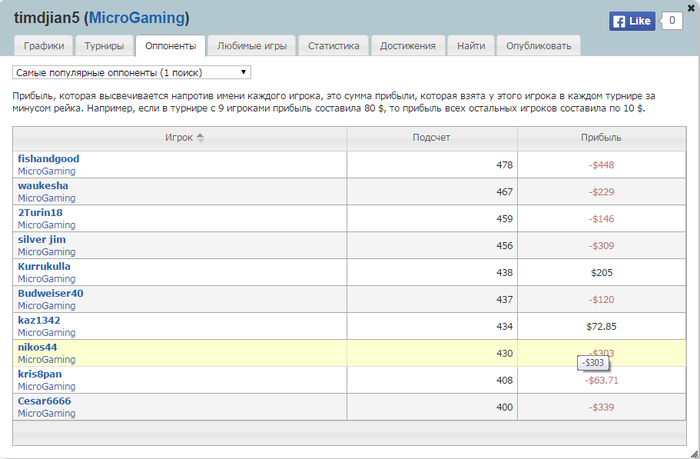Click the profit value -$120

(601, 300)
